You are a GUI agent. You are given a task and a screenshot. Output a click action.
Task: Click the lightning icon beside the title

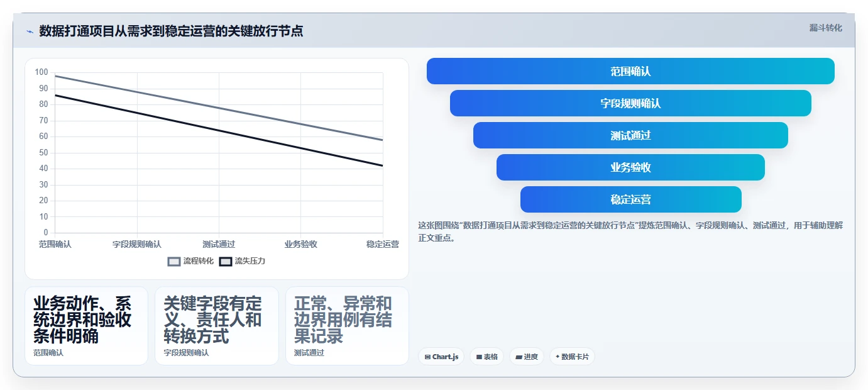point(30,31)
